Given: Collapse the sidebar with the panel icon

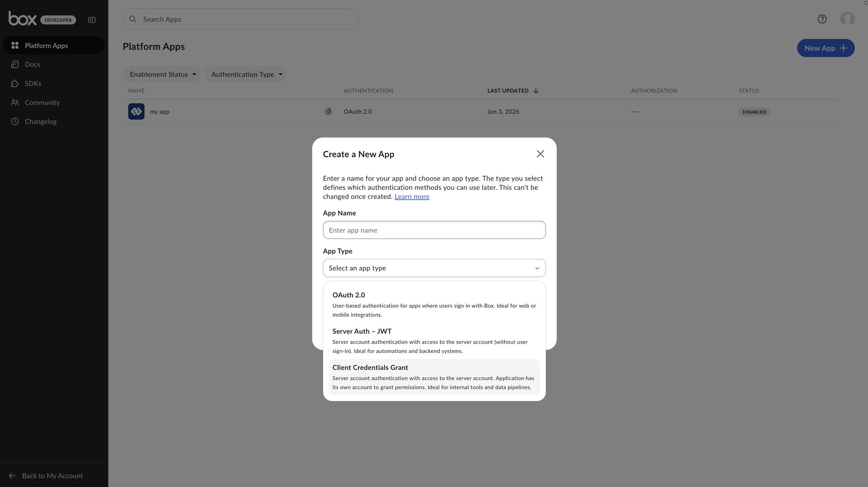Looking at the screenshot, I should coord(92,20).
